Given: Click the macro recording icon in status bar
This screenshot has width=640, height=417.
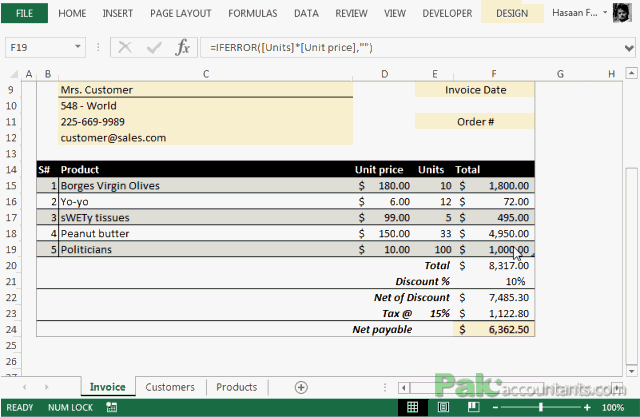Looking at the screenshot, I should pyautogui.click(x=111, y=407).
